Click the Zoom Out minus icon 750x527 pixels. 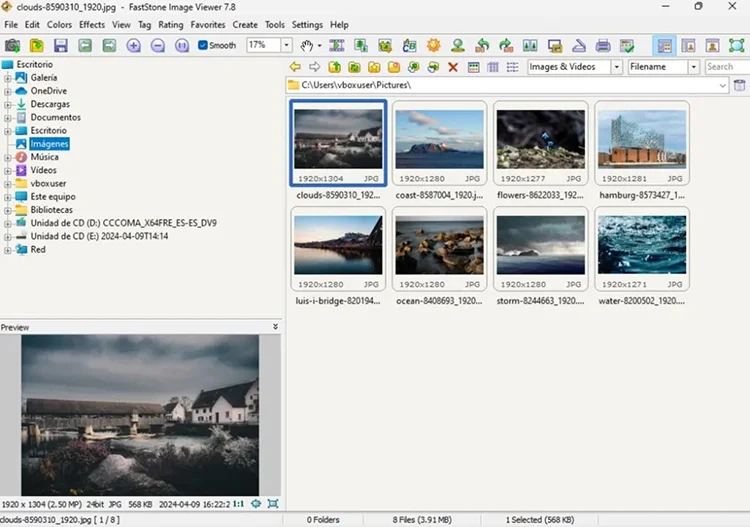157,45
